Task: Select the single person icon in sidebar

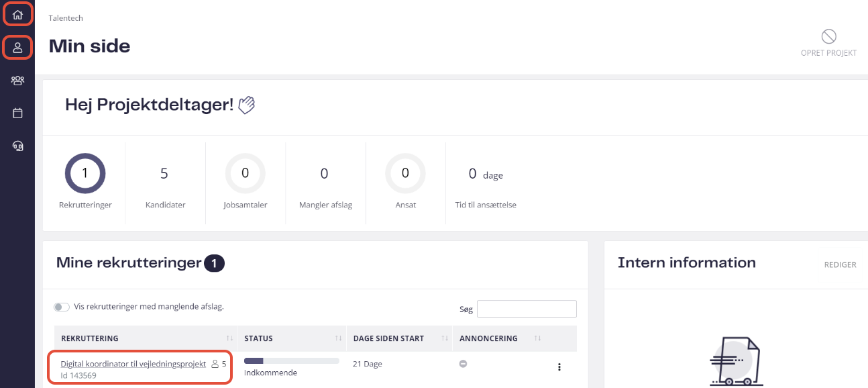Action: [x=17, y=48]
